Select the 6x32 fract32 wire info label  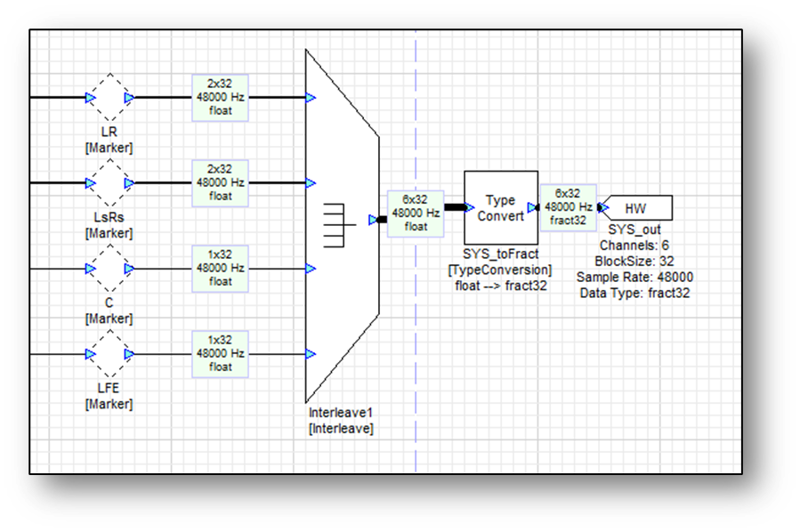click(x=567, y=207)
